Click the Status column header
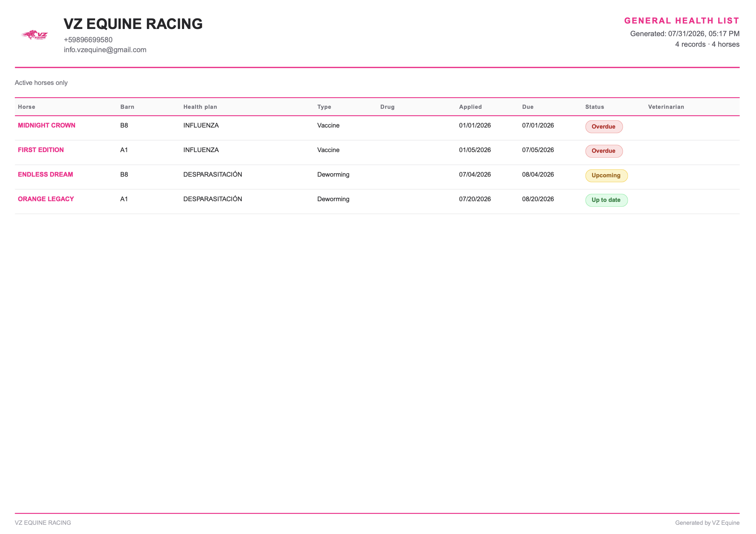The height and width of the screenshot is (534, 756). click(x=594, y=107)
